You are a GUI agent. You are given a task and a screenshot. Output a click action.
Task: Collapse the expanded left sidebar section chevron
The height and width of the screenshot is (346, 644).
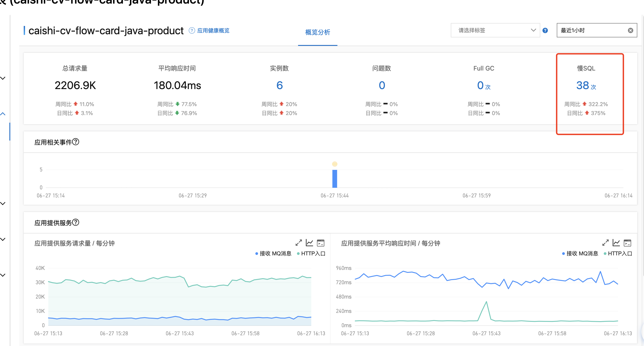pyautogui.click(x=3, y=114)
